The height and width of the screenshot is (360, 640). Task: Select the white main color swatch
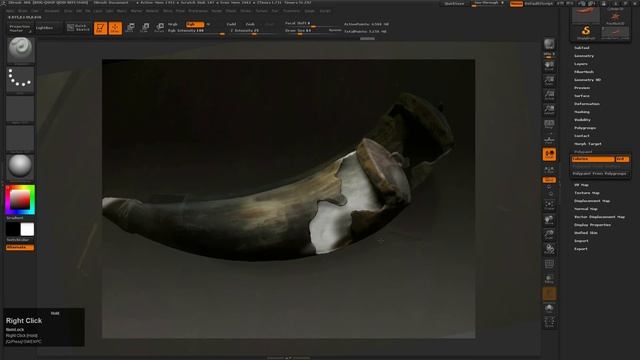click(x=27, y=229)
